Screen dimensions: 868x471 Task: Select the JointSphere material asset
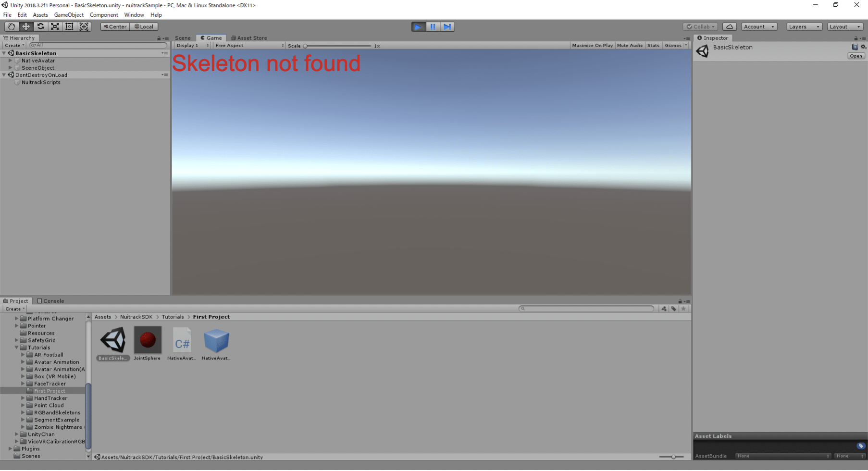tap(148, 340)
